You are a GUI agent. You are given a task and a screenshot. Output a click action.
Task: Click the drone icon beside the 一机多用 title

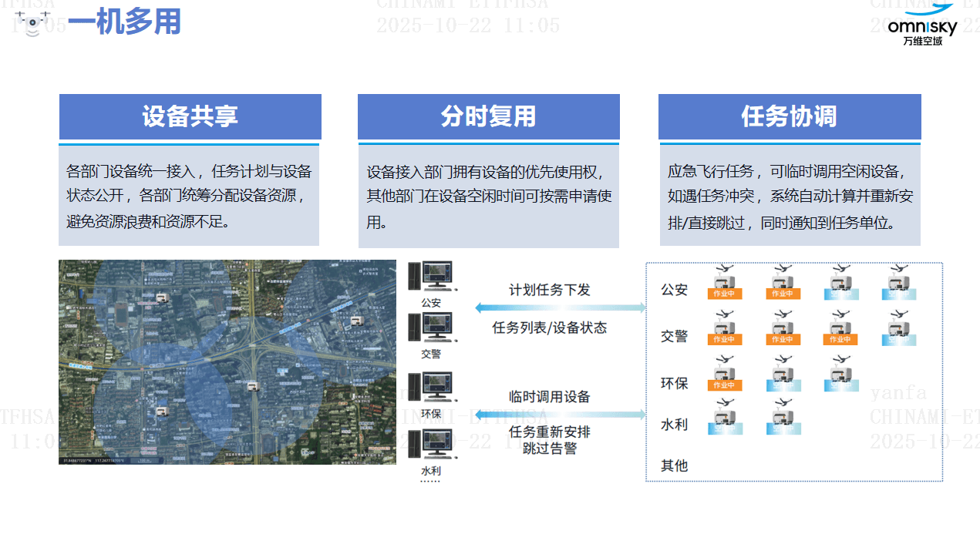coord(32,23)
